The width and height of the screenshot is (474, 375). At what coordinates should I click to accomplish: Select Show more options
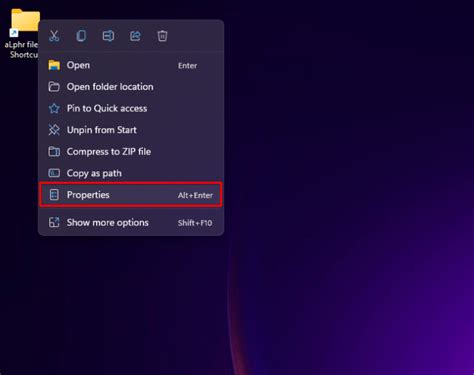(131, 223)
